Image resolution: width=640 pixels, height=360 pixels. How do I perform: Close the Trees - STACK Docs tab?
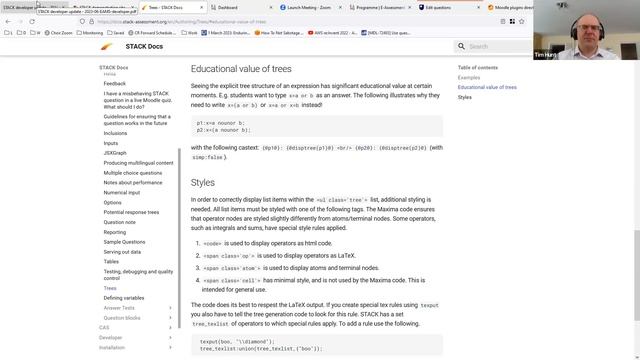201,7
